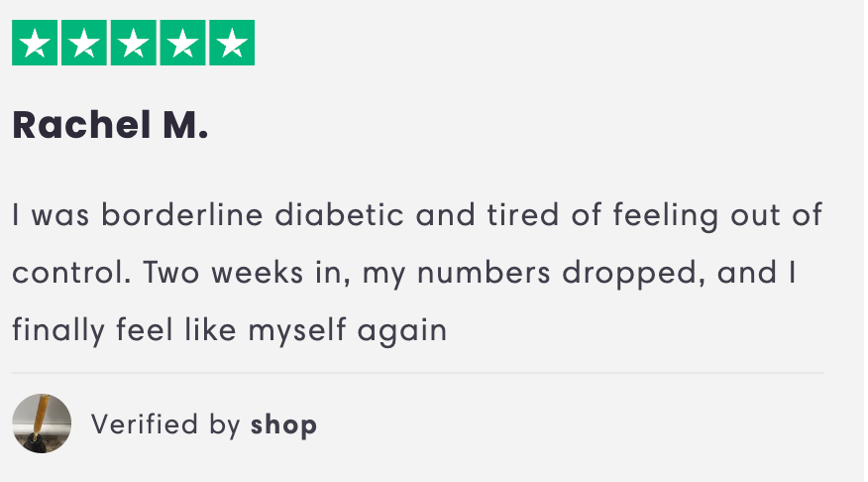
Task: Click the fourth green star icon
Action: pyautogui.click(x=182, y=43)
